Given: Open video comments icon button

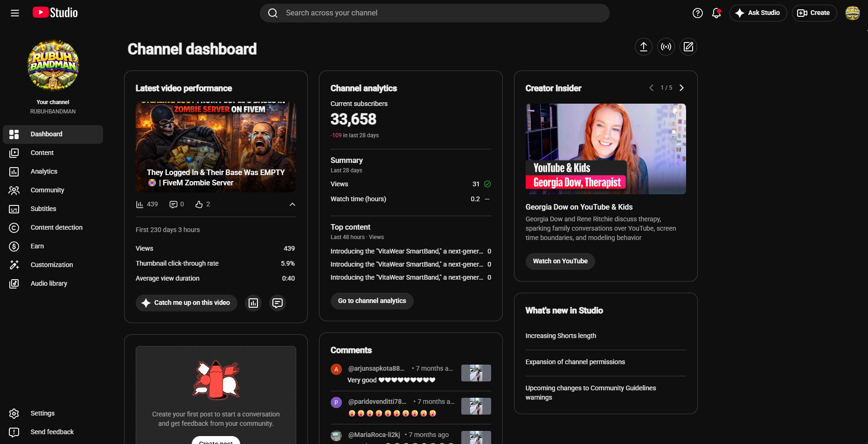Looking at the screenshot, I should pos(278,303).
